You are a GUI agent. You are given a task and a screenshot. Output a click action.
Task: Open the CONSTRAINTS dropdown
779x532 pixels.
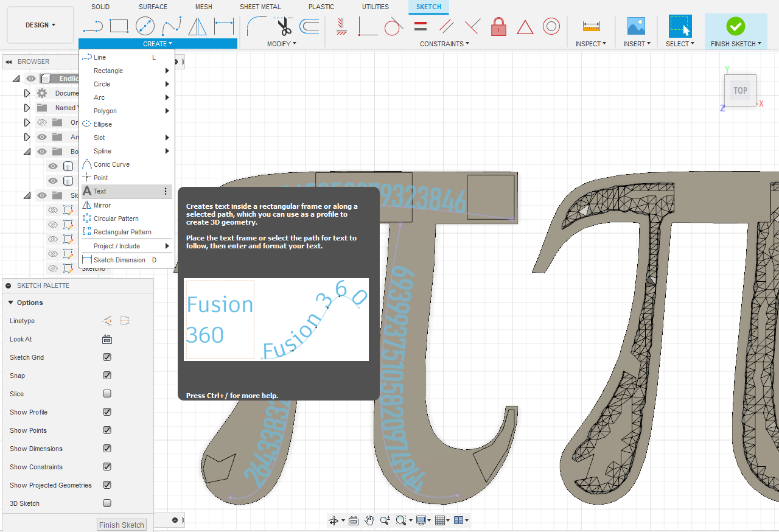click(444, 43)
